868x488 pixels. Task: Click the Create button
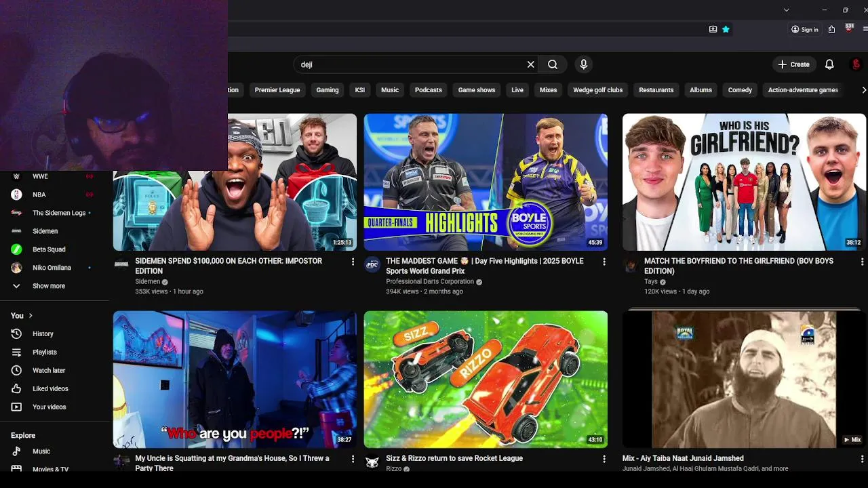793,64
